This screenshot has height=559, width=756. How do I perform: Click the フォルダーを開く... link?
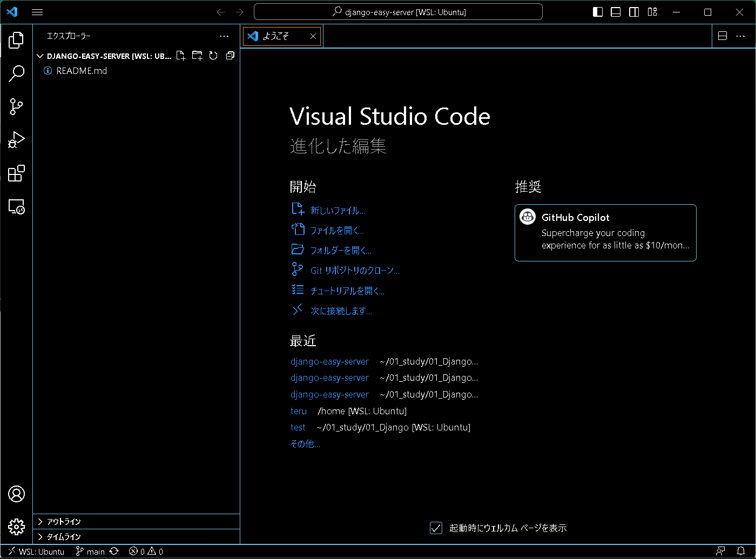pos(341,251)
